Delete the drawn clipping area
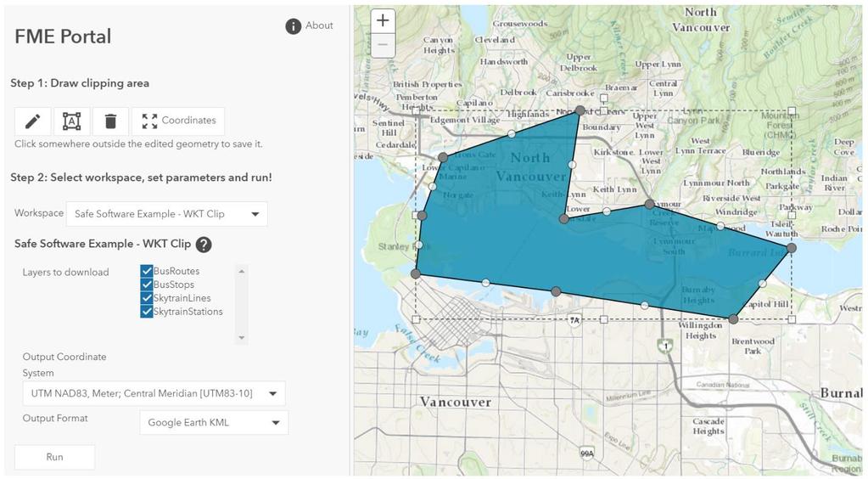This screenshot has height=479, width=868. click(x=110, y=121)
